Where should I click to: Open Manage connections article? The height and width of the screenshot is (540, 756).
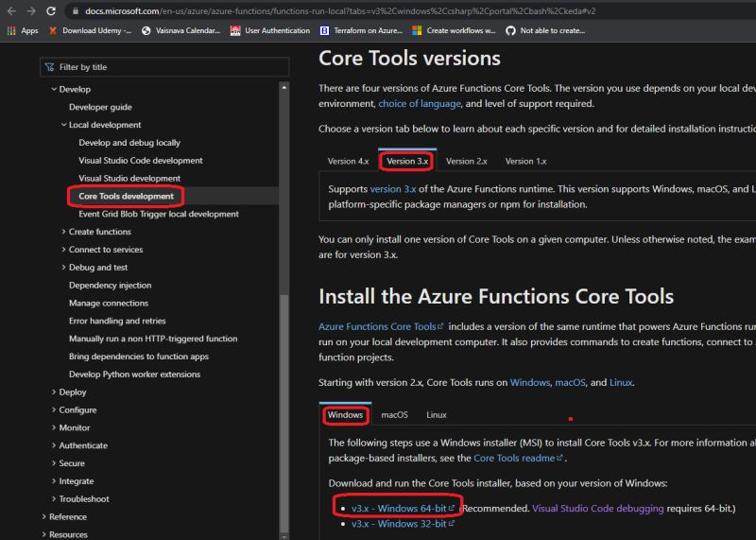click(109, 303)
